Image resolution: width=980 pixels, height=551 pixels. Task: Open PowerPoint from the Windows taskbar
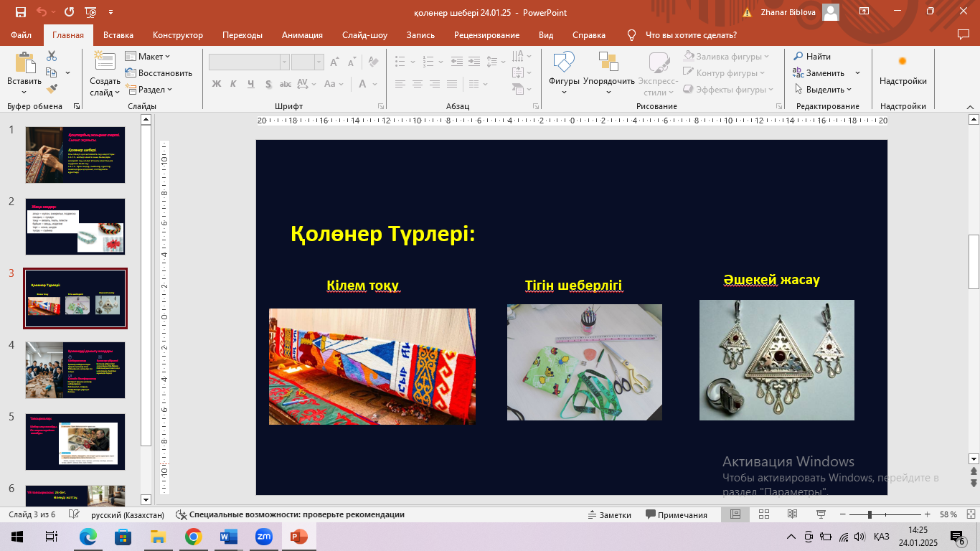(298, 537)
